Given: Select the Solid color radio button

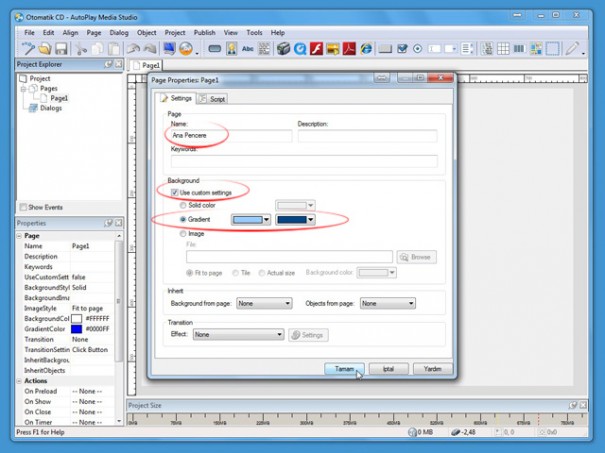Looking at the screenshot, I should (x=183, y=205).
